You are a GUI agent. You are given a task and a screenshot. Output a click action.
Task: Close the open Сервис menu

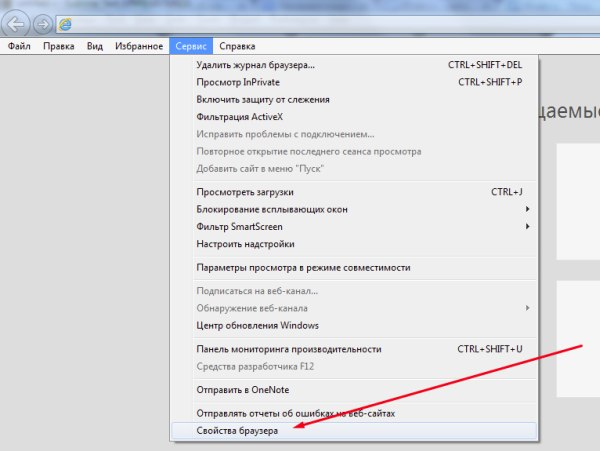click(190, 46)
